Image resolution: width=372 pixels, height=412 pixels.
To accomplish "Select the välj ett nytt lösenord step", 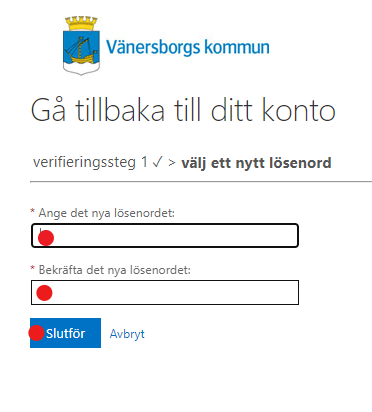I will pyautogui.click(x=256, y=163).
